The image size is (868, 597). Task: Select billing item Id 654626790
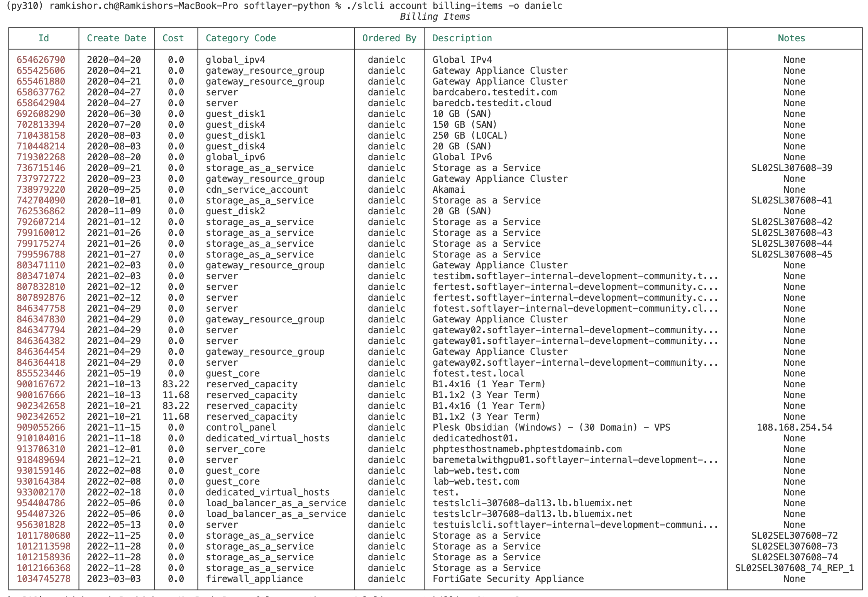point(41,60)
